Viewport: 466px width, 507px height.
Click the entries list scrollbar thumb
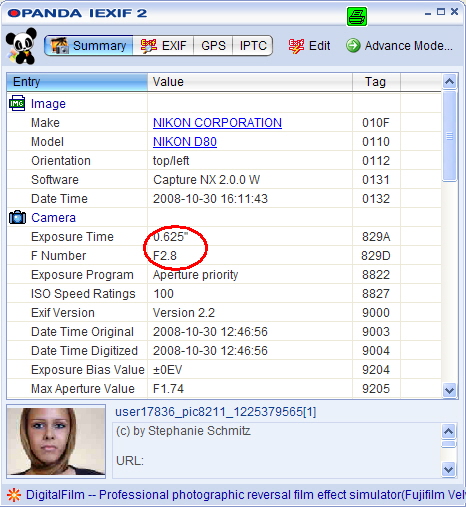tap(449, 136)
